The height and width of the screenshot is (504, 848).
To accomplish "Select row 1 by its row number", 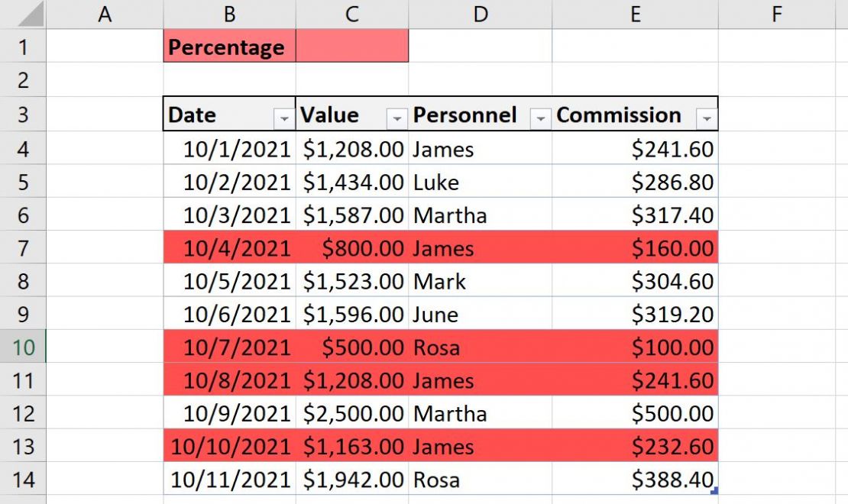I will click(x=23, y=47).
